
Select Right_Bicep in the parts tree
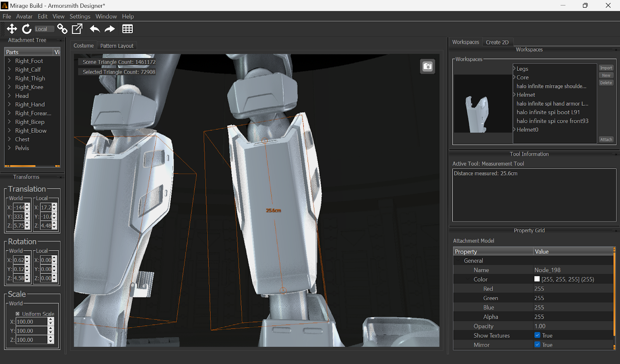tap(30, 122)
